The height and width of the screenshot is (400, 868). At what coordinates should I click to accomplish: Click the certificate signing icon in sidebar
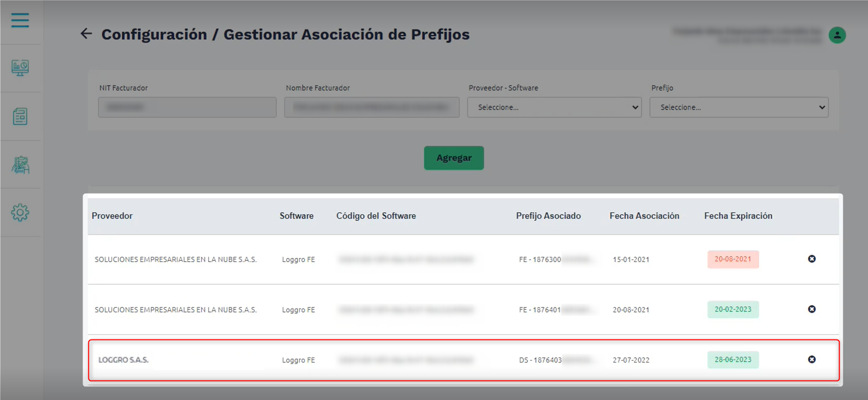click(x=20, y=165)
